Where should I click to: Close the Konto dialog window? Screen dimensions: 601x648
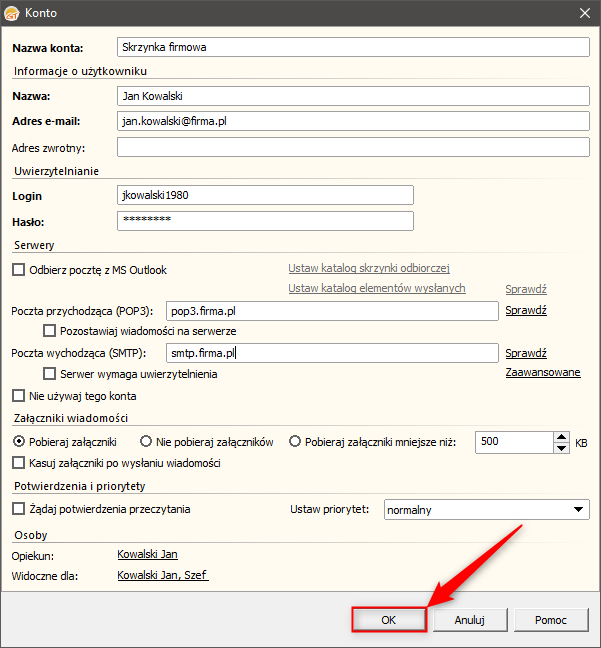(x=585, y=13)
